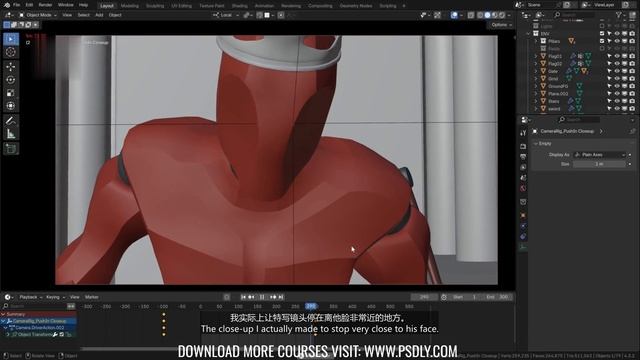Collapse the ENV collection
This screenshot has width=640, height=360.
529,33
